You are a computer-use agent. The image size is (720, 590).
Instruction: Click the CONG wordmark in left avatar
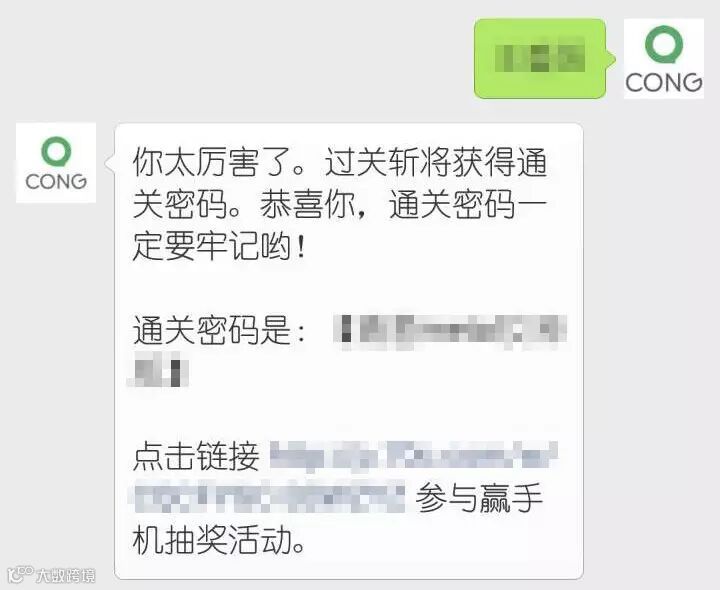(x=56, y=181)
